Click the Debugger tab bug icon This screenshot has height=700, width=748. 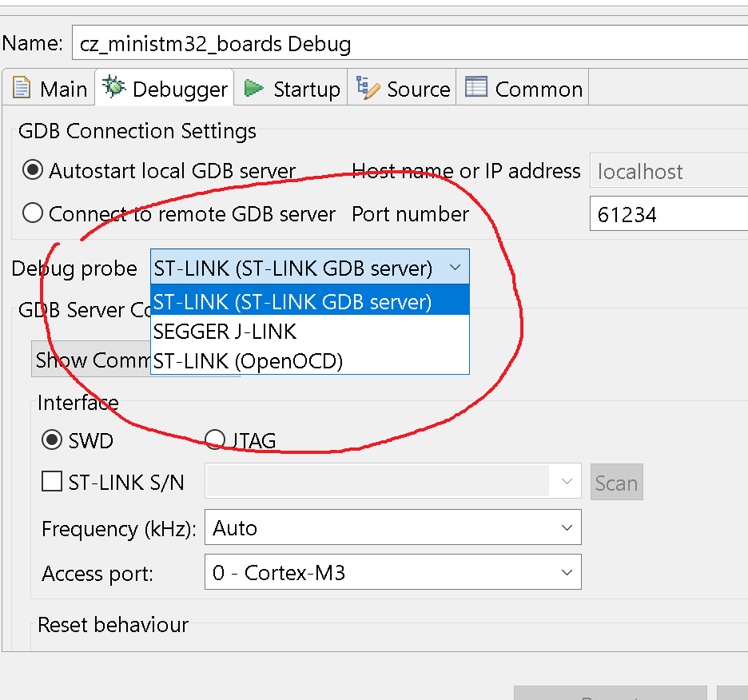[113, 87]
